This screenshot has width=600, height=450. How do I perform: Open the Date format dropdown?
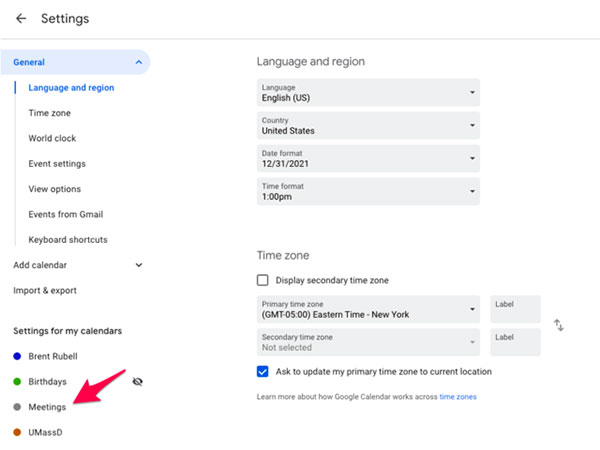click(367, 158)
